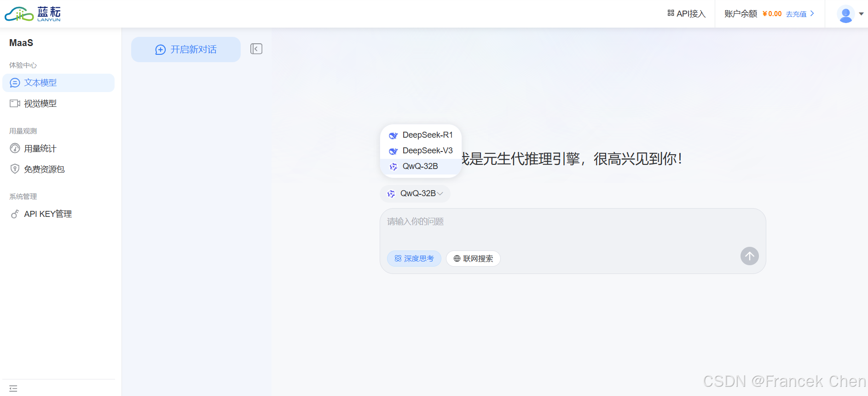Click the 体验中心 section label
Image resolution: width=868 pixels, height=396 pixels.
pos(23,65)
